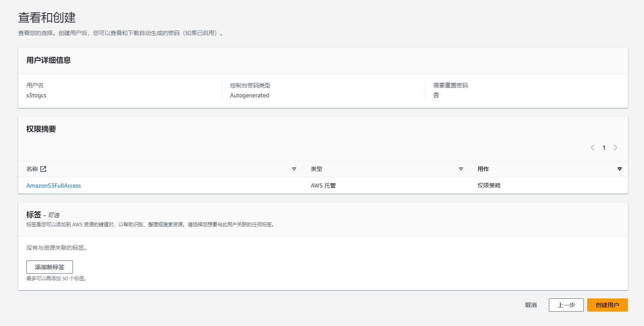The width and height of the screenshot is (644, 326).
Task: Click the Autogenerated password type value
Action: (250, 95)
